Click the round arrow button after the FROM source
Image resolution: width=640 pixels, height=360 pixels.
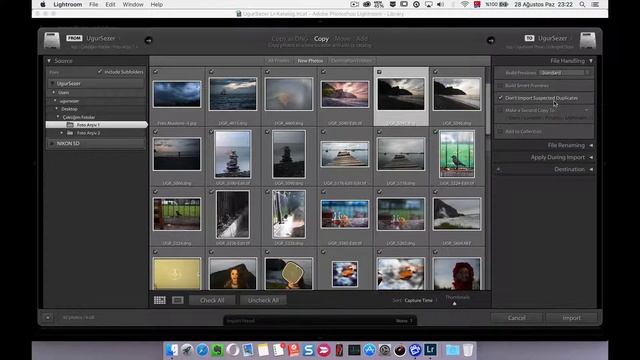click(149, 40)
